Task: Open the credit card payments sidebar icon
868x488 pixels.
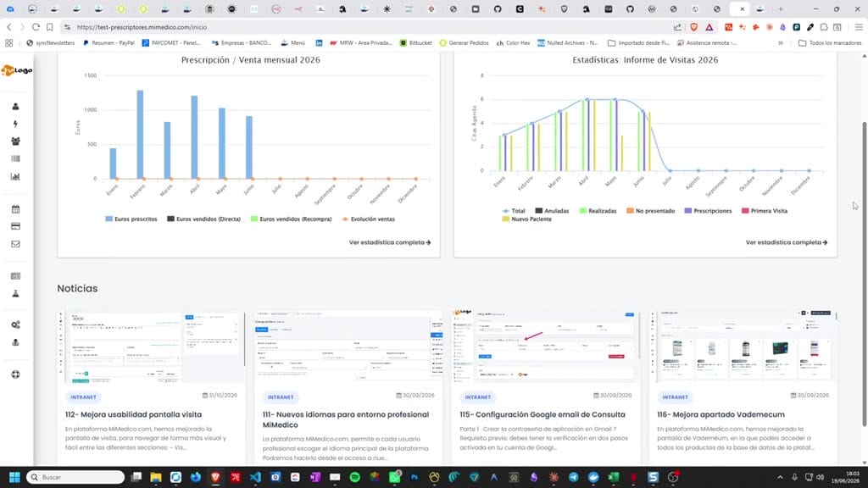Action: tap(15, 226)
